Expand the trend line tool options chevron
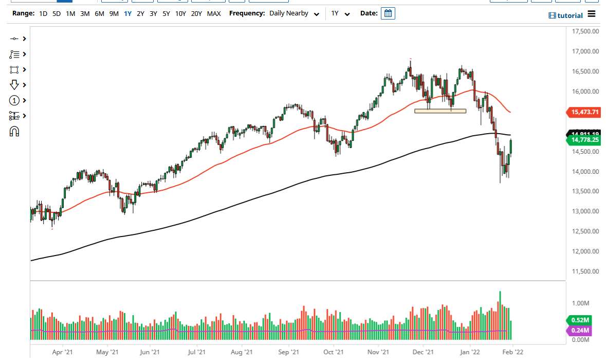606x364 pixels. point(24,39)
